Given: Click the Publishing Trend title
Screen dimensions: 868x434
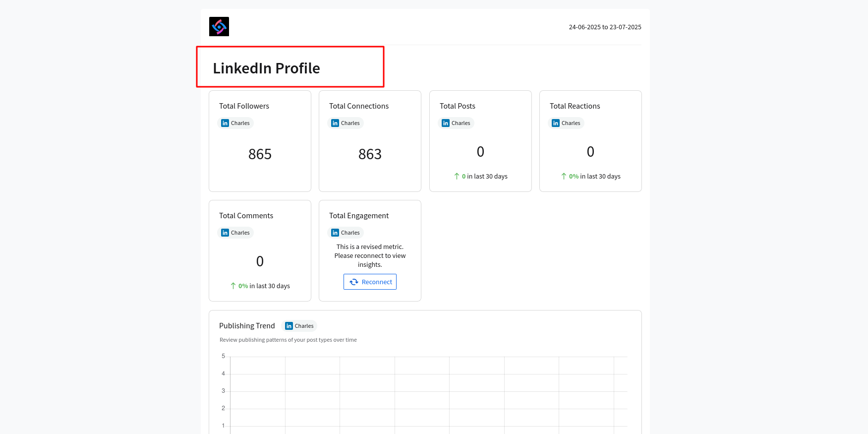Looking at the screenshot, I should coord(247,326).
